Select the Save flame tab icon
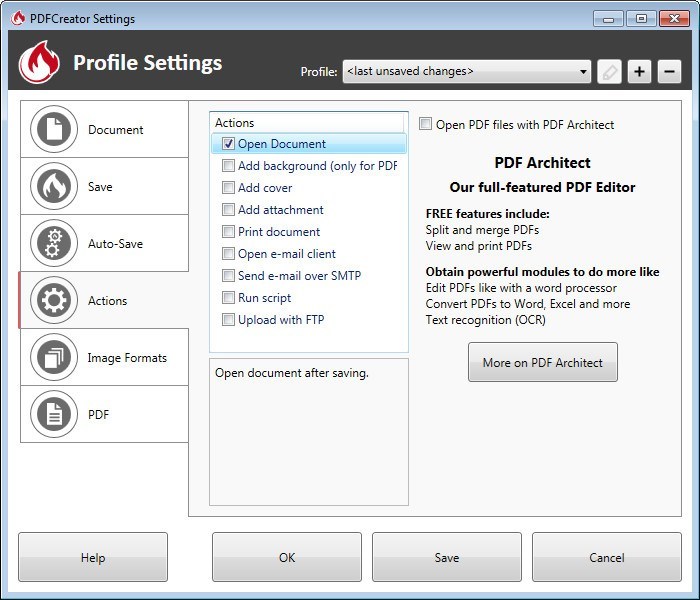700x600 pixels. (x=54, y=186)
